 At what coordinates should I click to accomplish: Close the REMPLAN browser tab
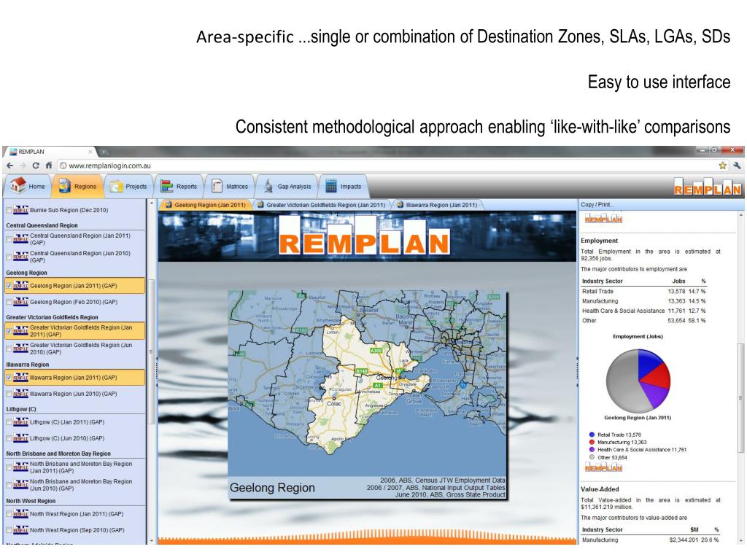click(90, 152)
